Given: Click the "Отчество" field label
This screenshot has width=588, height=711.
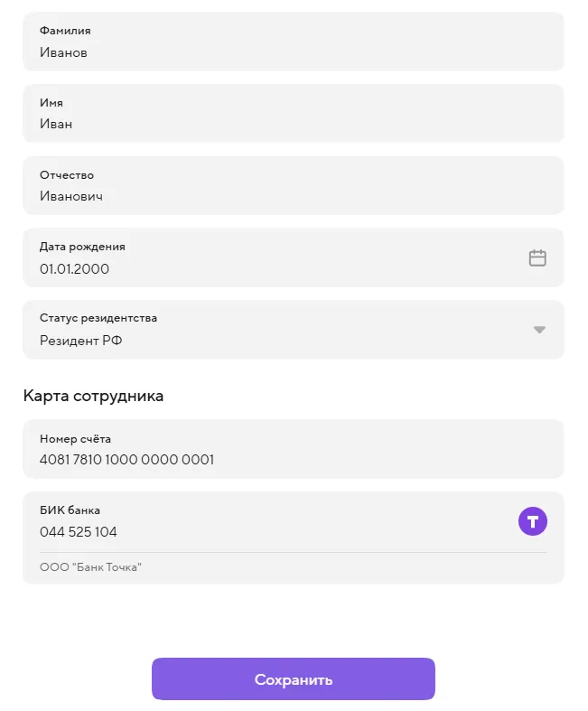Looking at the screenshot, I should [x=67, y=175].
